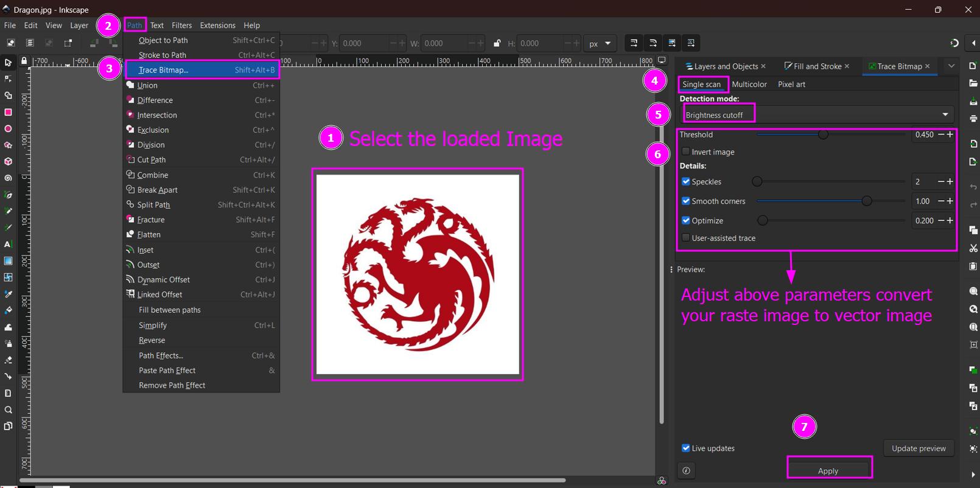The image size is (980, 488).
Task: Click the Open document folder icon
Action: [973, 83]
